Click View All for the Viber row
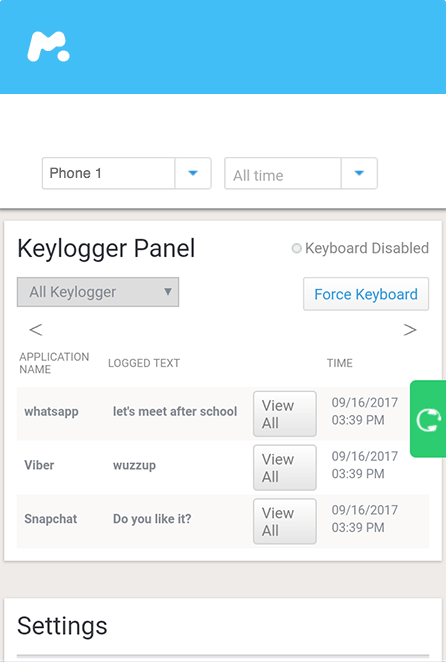The height and width of the screenshot is (662, 446). coord(285,467)
